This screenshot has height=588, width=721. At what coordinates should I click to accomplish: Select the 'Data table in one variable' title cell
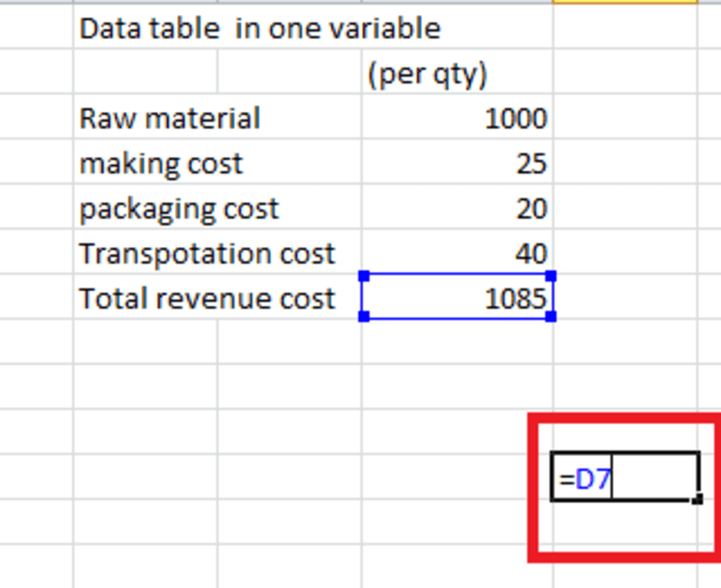(x=260, y=28)
